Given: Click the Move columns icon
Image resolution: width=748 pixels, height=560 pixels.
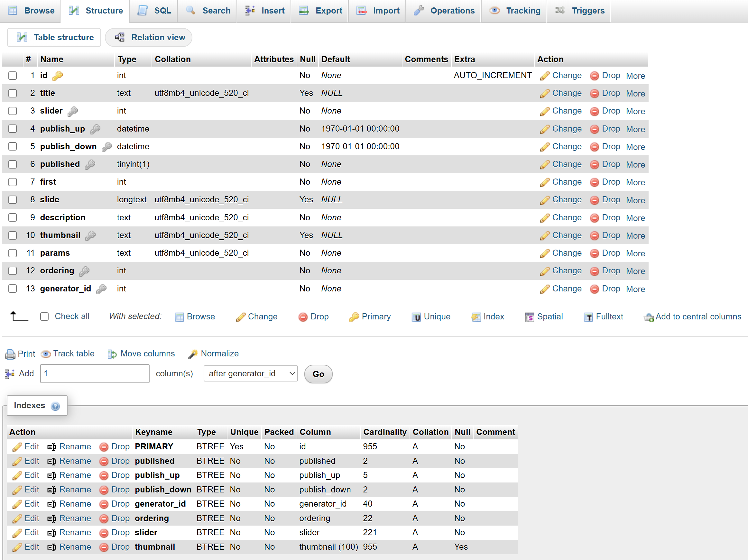Looking at the screenshot, I should coord(112,354).
